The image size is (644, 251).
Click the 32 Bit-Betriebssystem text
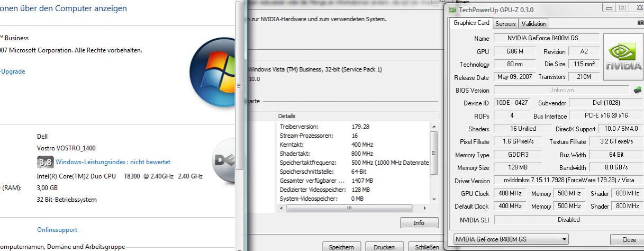tap(67, 200)
